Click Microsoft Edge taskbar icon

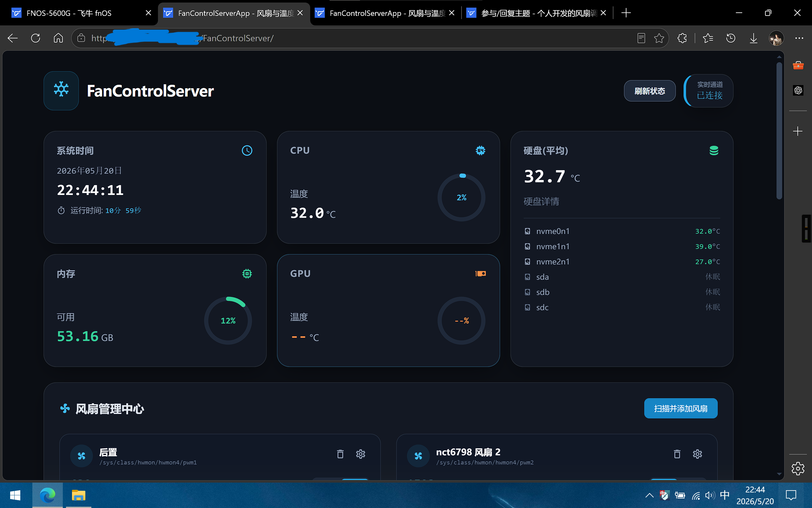pyautogui.click(x=47, y=495)
